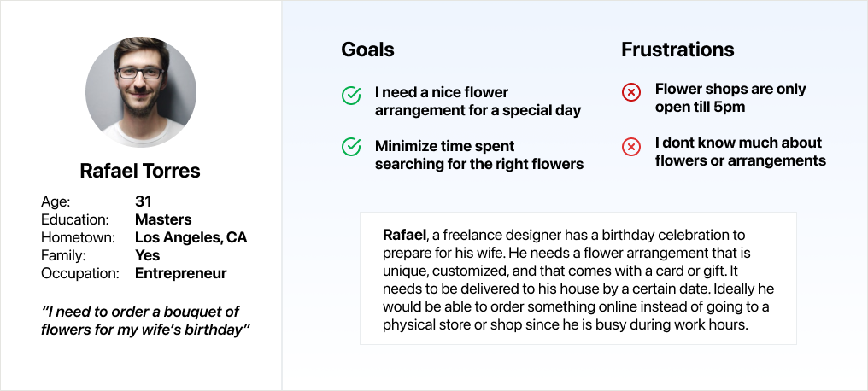Click the Occupation label

coord(80,274)
